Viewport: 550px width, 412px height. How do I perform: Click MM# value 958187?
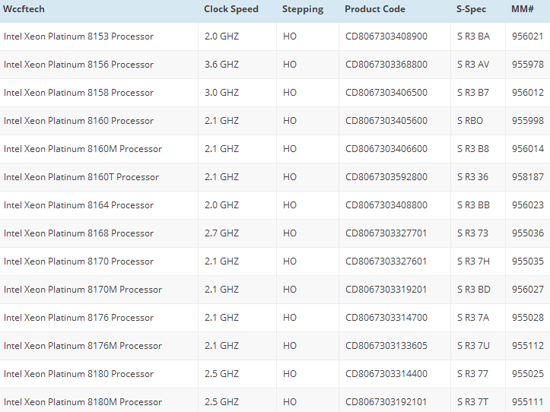click(x=528, y=177)
